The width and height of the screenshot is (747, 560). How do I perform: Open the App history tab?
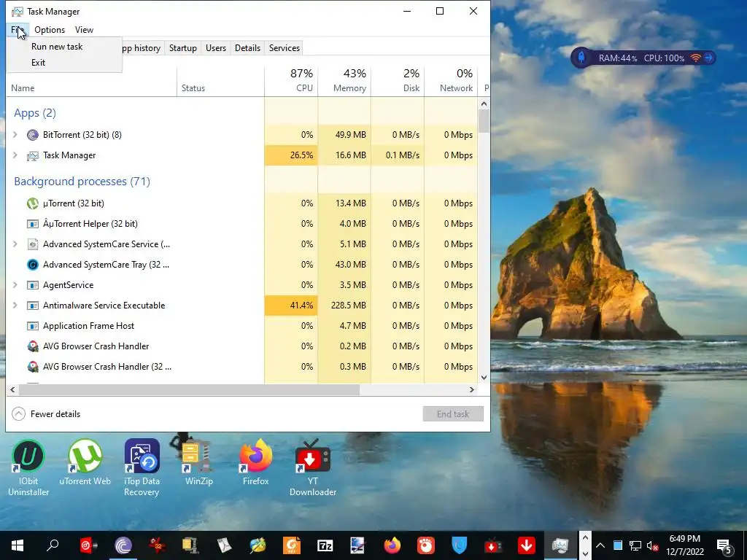[x=142, y=48]
